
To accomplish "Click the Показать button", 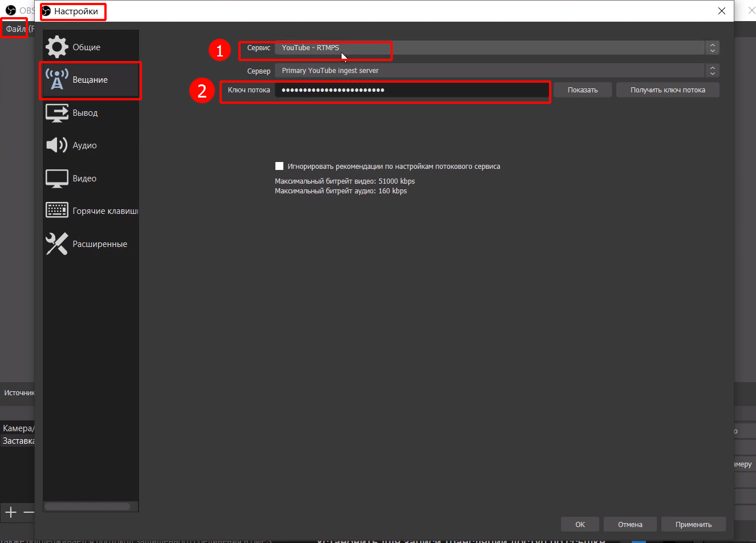I will pyautogui.click(x=583, y=90).
